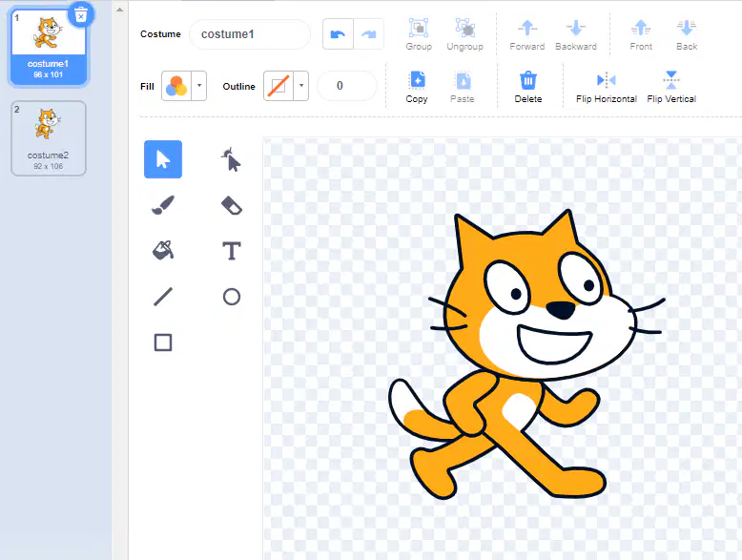Move selection Forward one layer

[x=527, y=34]
